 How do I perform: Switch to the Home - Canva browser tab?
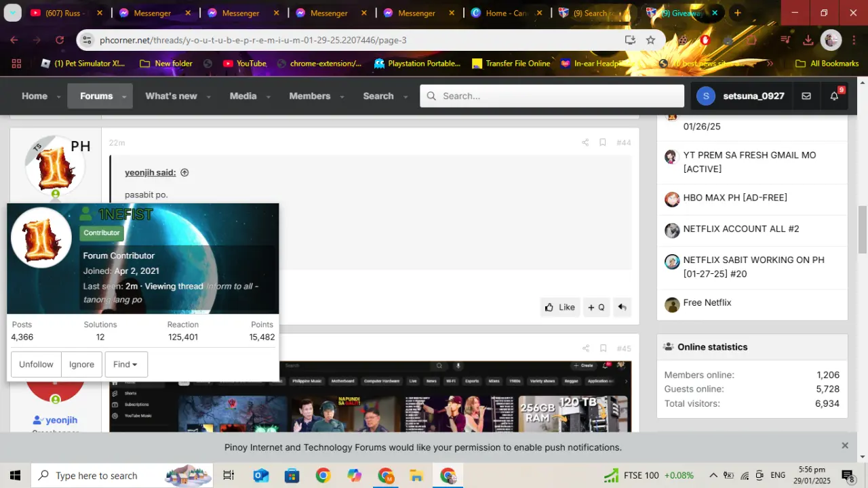tap(507, 13)
